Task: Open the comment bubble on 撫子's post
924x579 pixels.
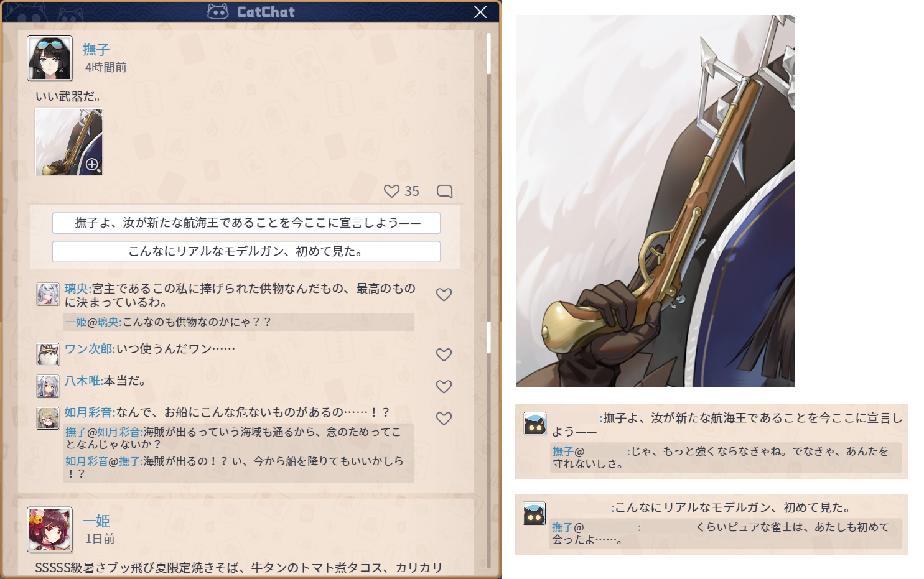Action: point(444,191)
